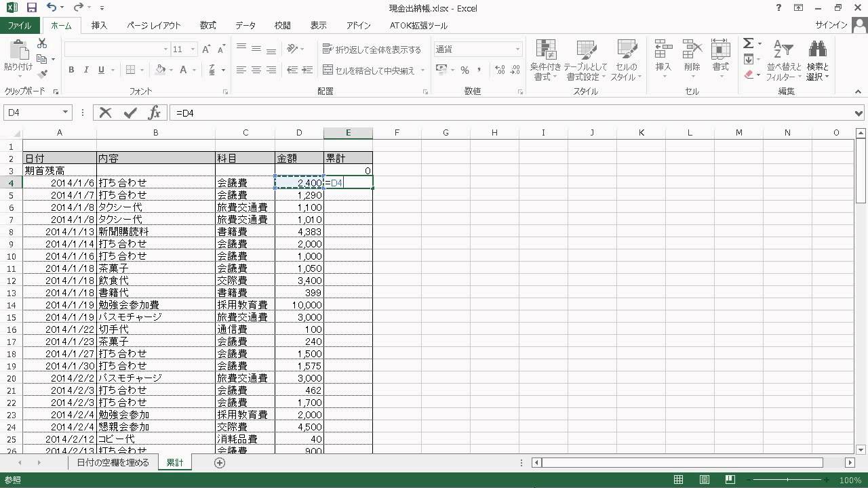Confirm the formula with the check mark
Viewport: 868px width, 488px height.
[x=130, y=113]
